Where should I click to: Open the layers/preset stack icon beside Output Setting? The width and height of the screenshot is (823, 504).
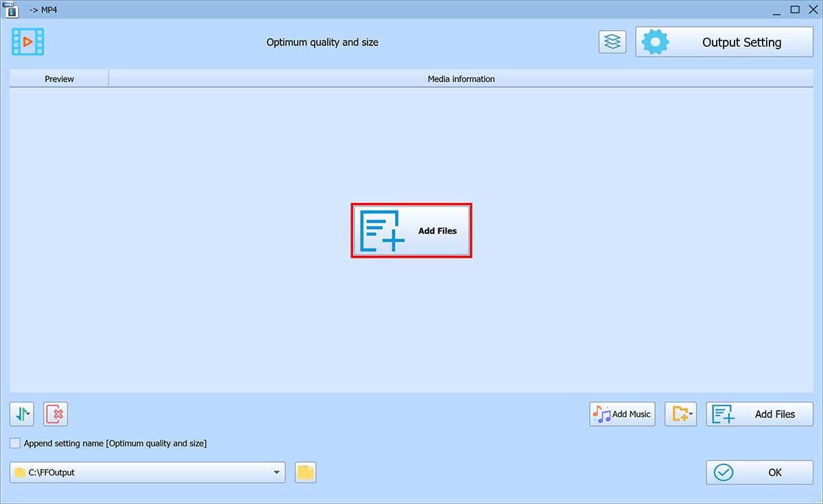[x=612, y=41]
